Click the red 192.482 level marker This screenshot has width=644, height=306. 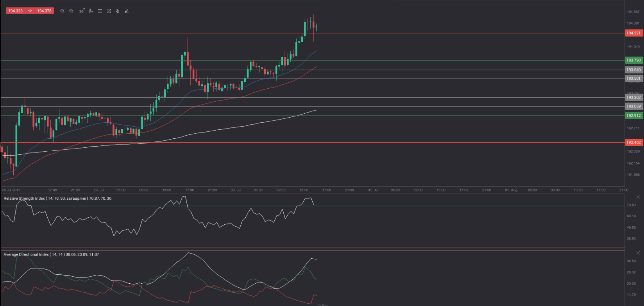633,142
